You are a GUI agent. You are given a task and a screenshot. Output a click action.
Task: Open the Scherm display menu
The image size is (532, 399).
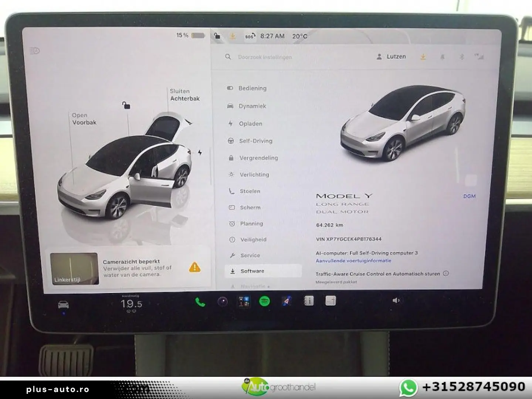pos(250,207)
